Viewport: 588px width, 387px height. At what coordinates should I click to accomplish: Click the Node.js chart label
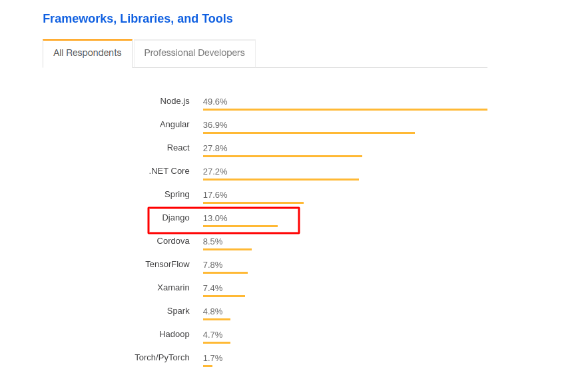[174, 101]
